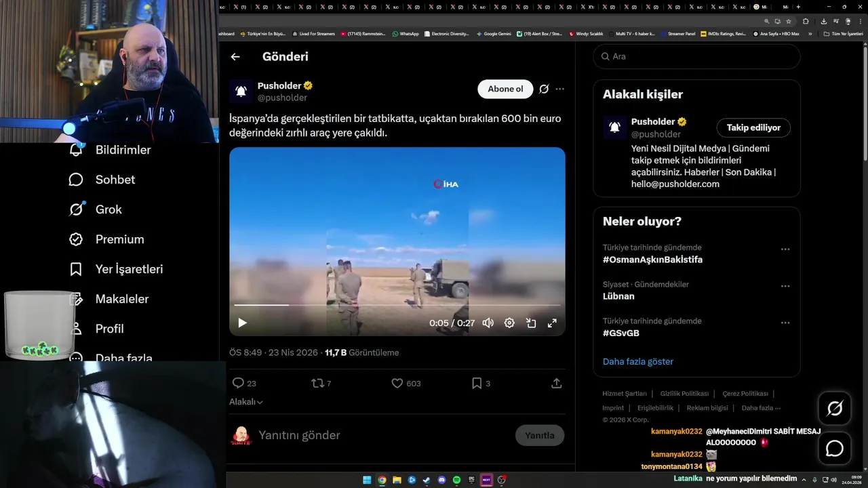This screenshot has width=868, height=488.
Task: Open browser downloads icon
Action: (823, 21)
